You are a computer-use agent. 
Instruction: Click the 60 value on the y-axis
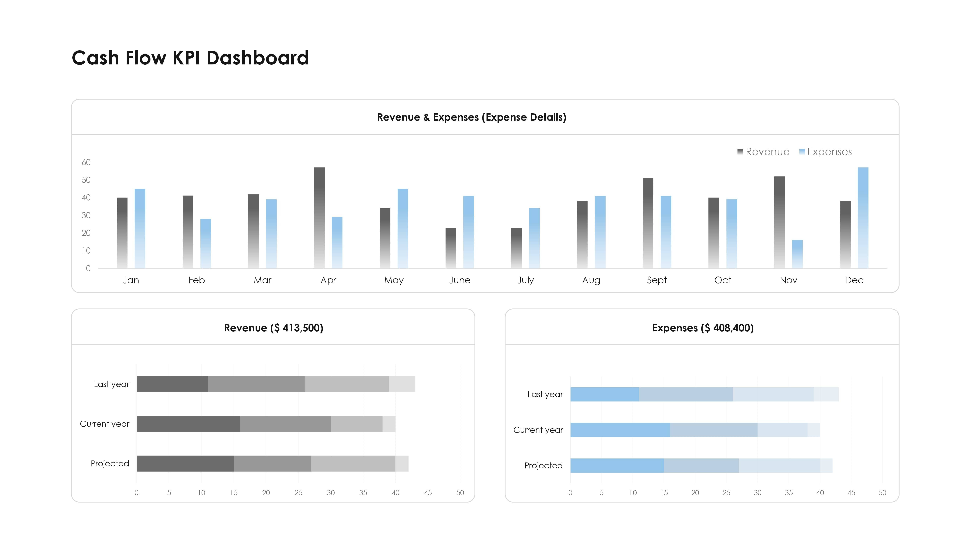[x=86, y=162]
